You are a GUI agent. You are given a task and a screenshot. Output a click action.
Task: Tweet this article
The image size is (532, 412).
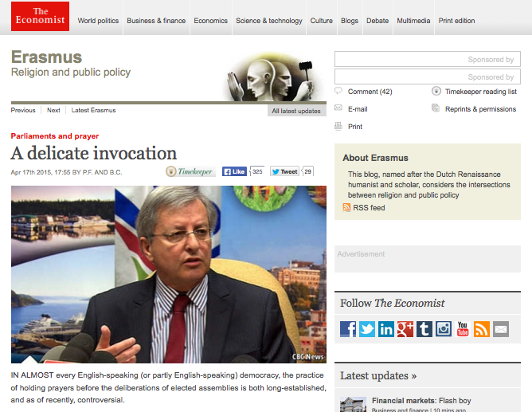click(284, 171)
